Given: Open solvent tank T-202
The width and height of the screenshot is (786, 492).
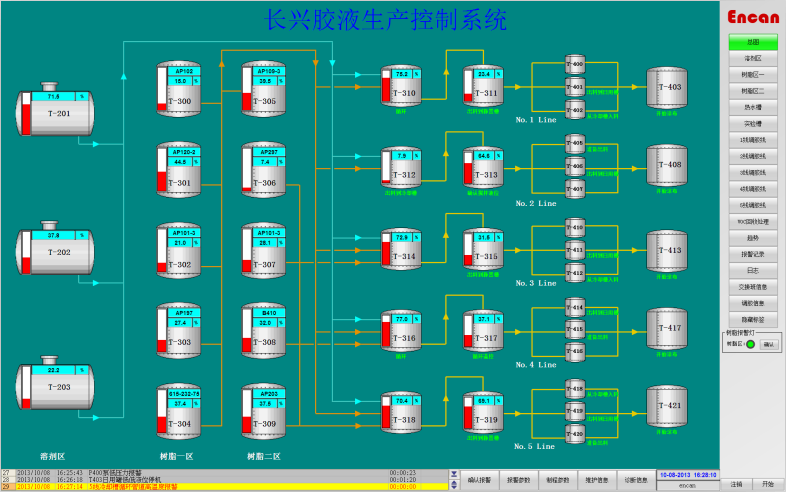Looking at the screenshot, I should (x=55, y=248).
